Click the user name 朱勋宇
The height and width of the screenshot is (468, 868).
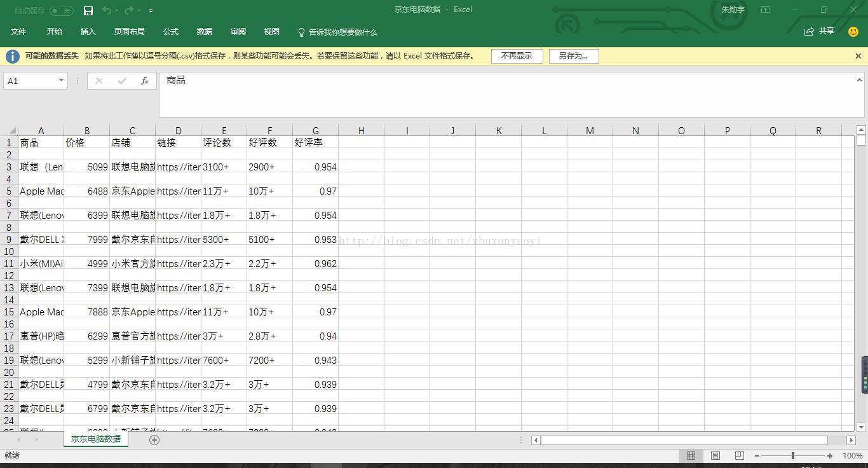click(x=733, y=10)
